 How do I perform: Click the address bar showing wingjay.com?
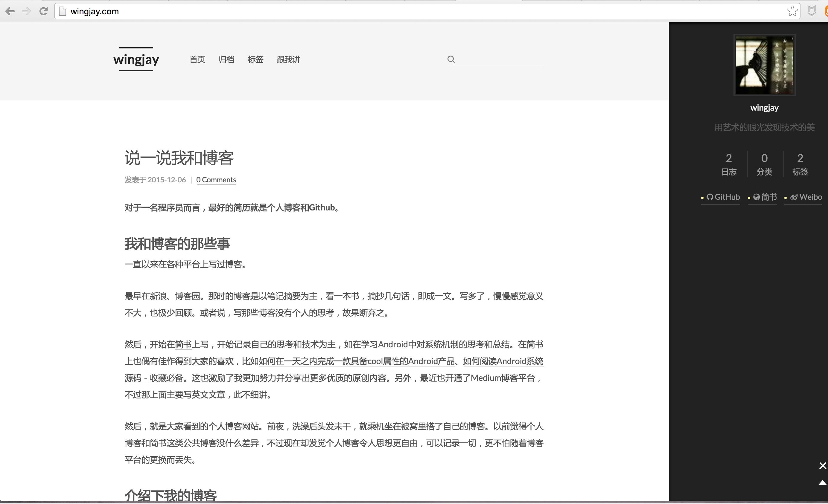pyautogui.click(x=94, y=11)
